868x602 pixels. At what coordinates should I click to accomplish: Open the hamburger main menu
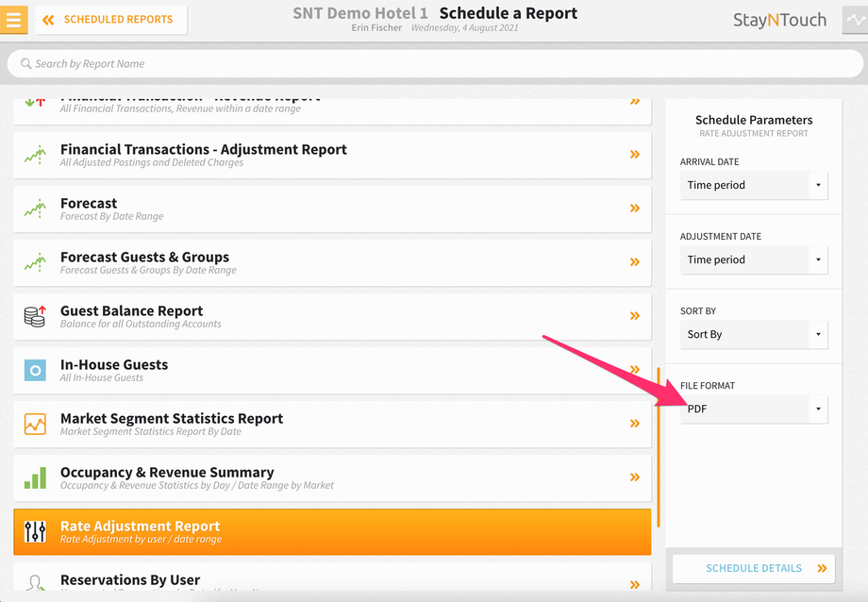[x=13, y=20]
